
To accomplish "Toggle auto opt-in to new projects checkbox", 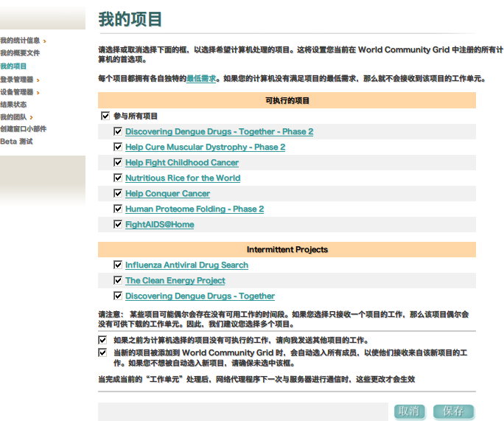I will click(x=102, y=353).
